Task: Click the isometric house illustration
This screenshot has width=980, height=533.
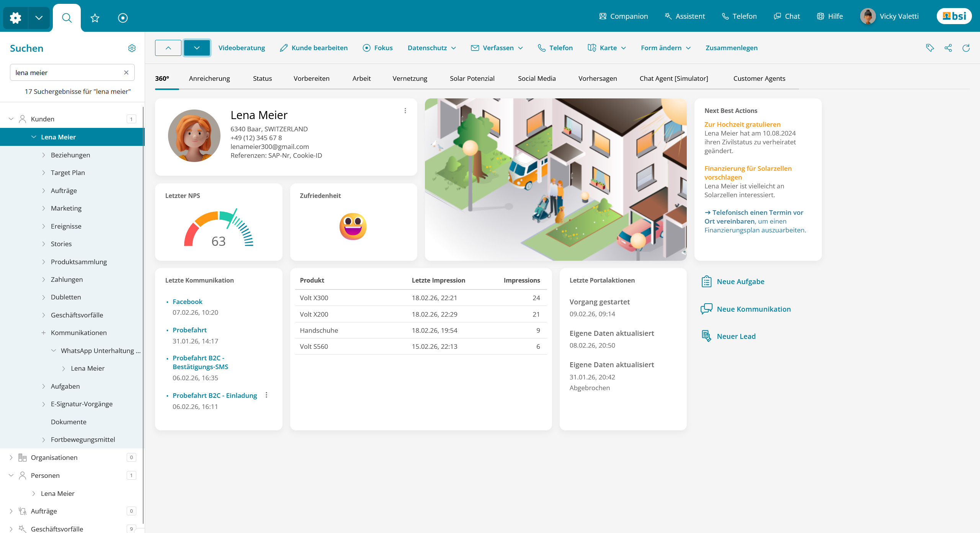Action: [x=555, y=180]
